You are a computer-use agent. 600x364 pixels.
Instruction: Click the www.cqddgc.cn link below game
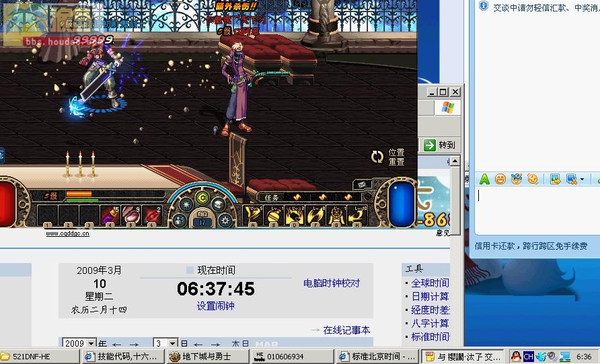click(68, 233)
